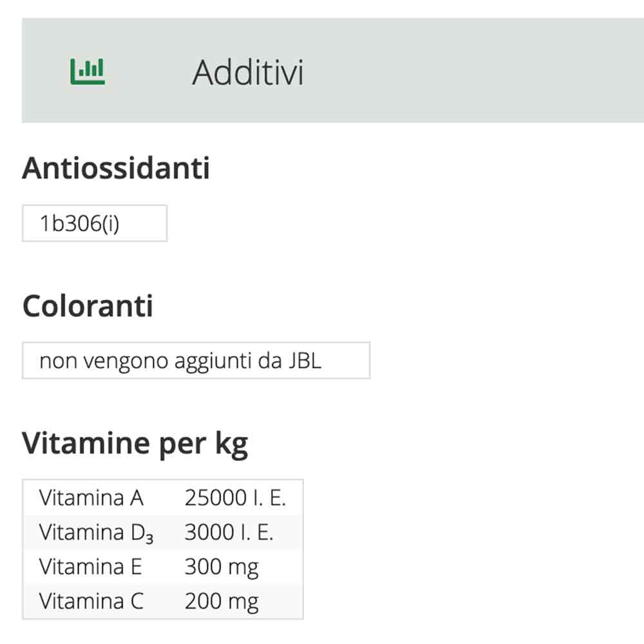Screen dimensions: 644x644
Task: Open the Additivi section header
Action: click(x=249, y=73)
